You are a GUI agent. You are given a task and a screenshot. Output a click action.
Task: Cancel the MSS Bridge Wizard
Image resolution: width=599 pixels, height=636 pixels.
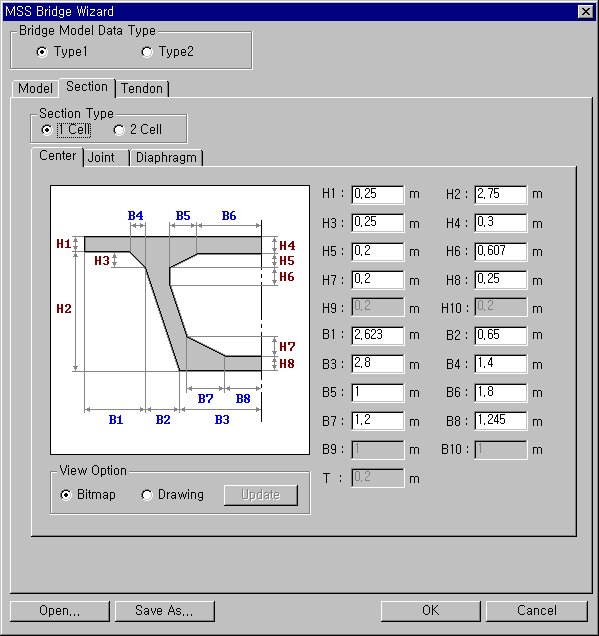coord(537,611)
